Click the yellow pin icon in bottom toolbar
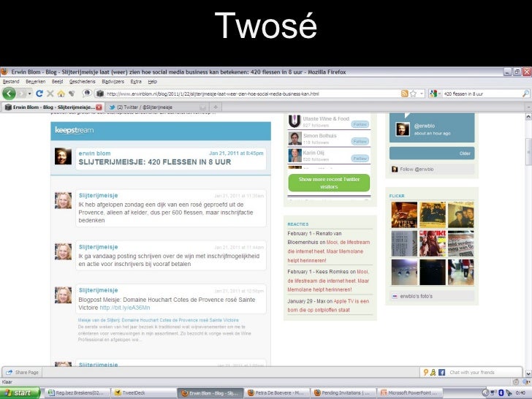This screenshot has height=399, width=532. (x=426, y=372)
